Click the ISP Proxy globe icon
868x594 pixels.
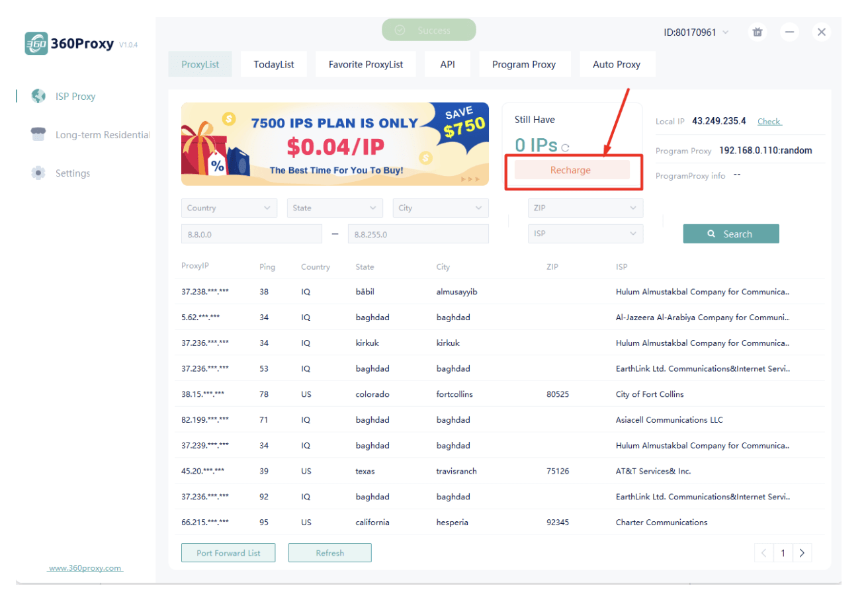coord(38,97)
